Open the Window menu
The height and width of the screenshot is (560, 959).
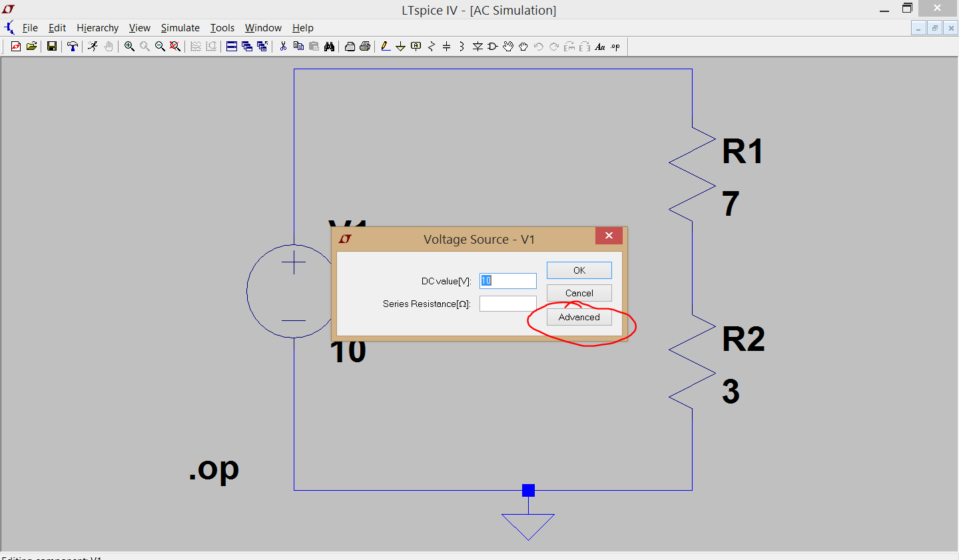click(263, 28)
